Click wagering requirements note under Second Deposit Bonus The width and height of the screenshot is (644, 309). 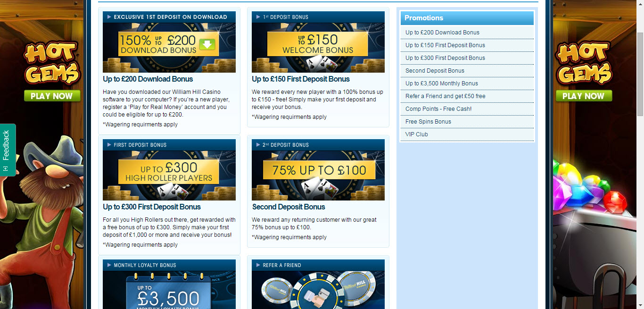(x=289, y=237)
